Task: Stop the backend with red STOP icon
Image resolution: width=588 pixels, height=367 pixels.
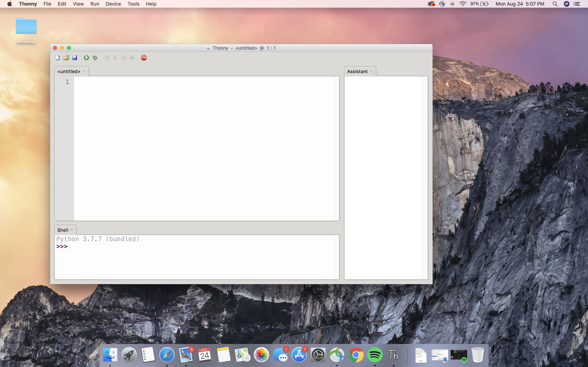Action: [144, 58]
